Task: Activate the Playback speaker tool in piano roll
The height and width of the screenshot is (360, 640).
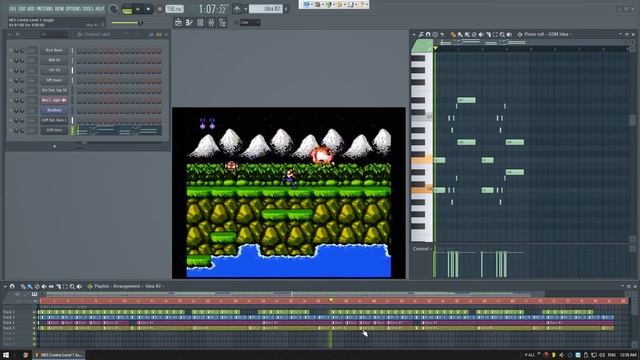Action: coord(509,35)
